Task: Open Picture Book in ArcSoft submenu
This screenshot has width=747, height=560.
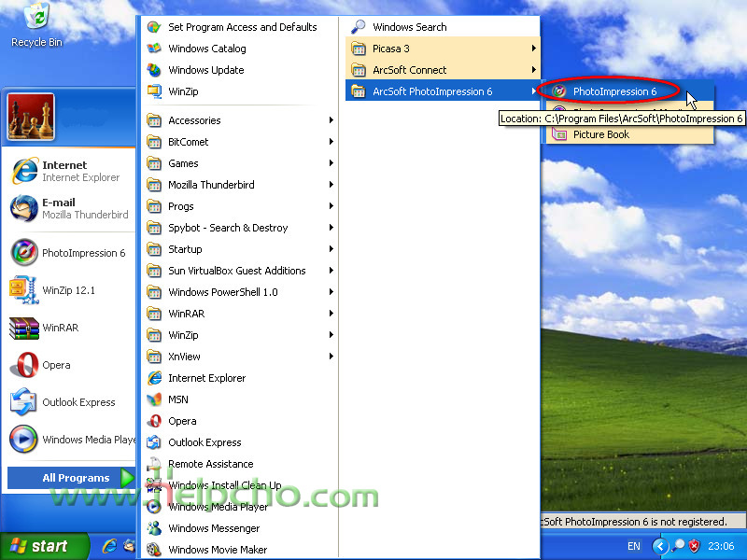Action: pos(628,134)
